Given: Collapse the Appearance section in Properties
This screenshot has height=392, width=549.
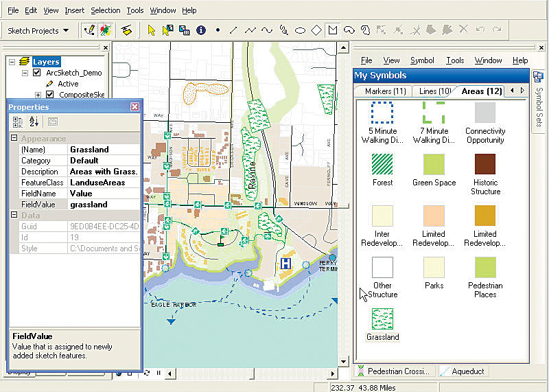Looking at the screenshot, I should pyautogui.click(x=14, y=139).
